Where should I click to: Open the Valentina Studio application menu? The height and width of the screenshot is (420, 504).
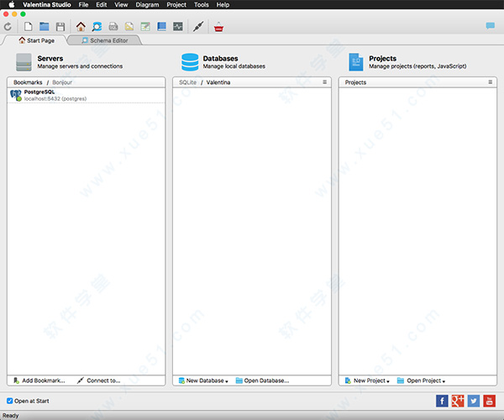pyautogui.click(x=47, y=4)
